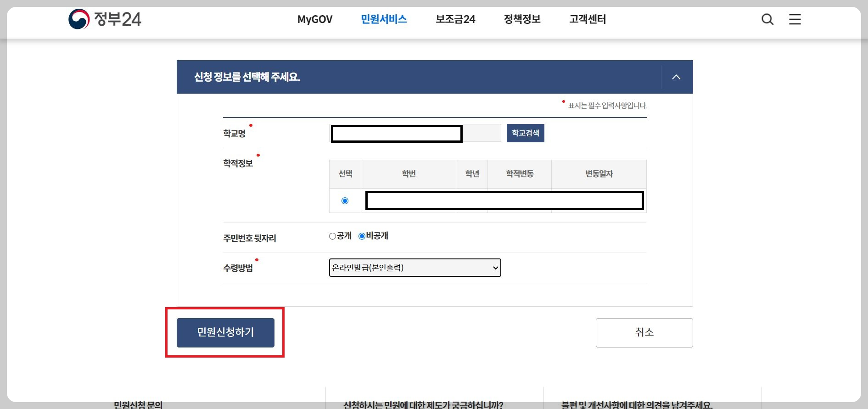Click the 학교명 input field
The width and height of the screenshot is (868, 409).
point(415,133)
